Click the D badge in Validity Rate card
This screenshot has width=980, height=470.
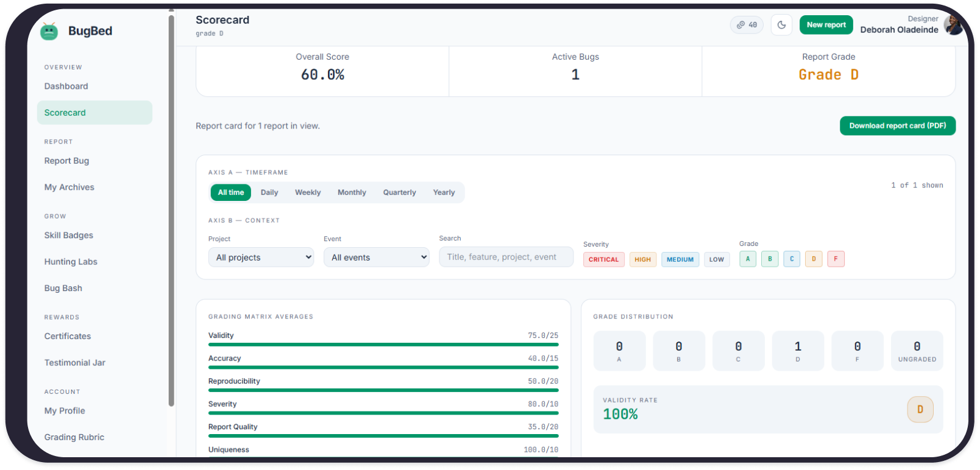pos(920,410)
